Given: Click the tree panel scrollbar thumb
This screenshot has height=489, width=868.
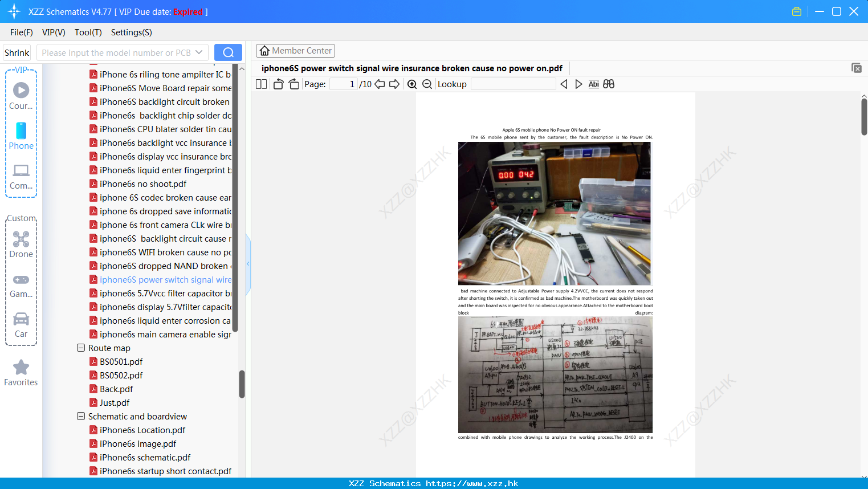Looking at the screenshot, I should (x=242, y=384).
